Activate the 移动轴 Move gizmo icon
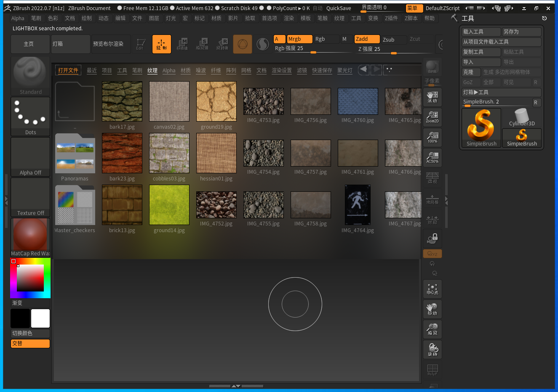The height and width of the screenshot is (392, 558). (x=182, y=44)
